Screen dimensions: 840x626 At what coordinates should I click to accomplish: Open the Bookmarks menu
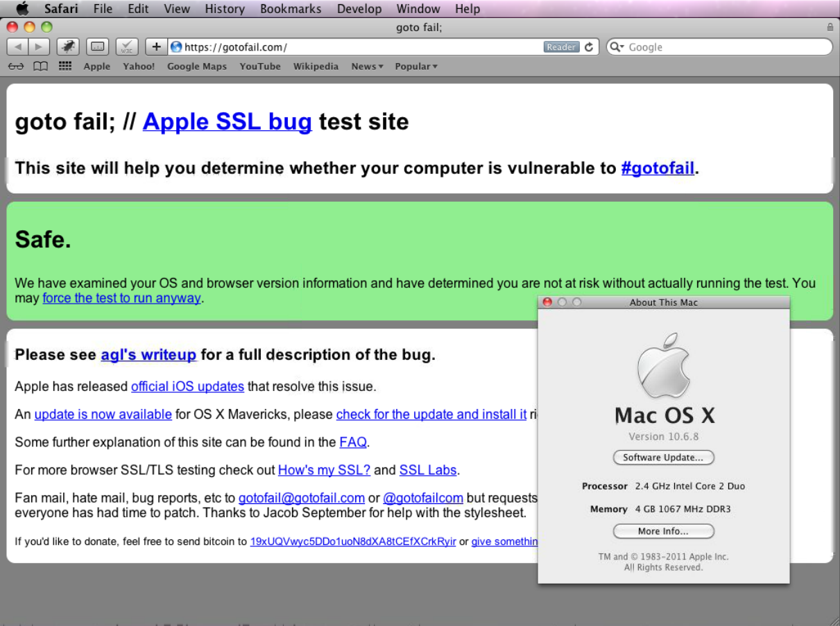[291, 9]
